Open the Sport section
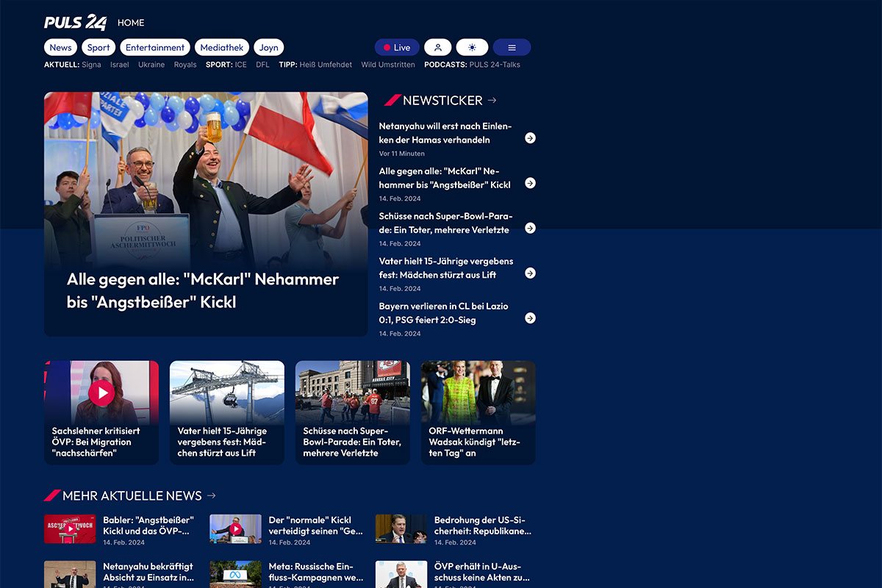This screenshot has width=882, height=588. [x=98, y=48]
